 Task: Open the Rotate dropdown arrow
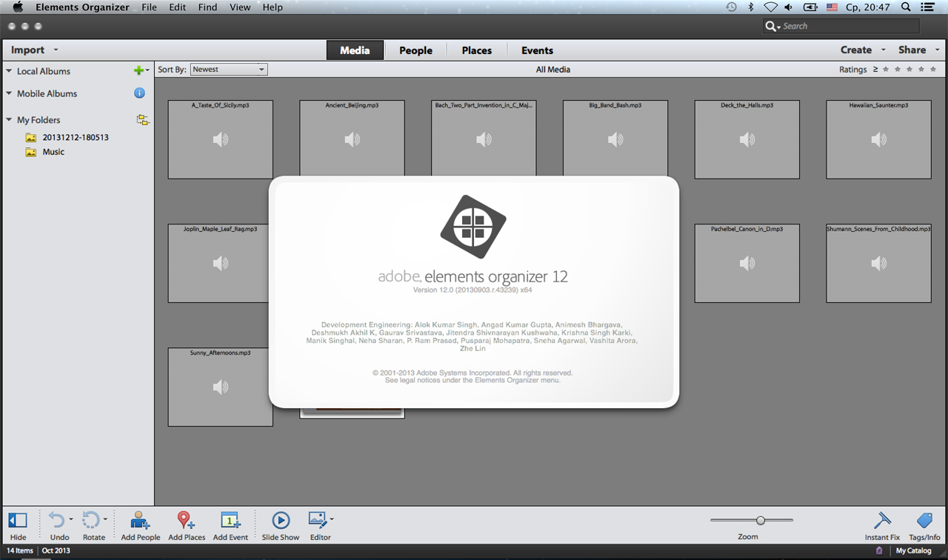pos(105,519)
